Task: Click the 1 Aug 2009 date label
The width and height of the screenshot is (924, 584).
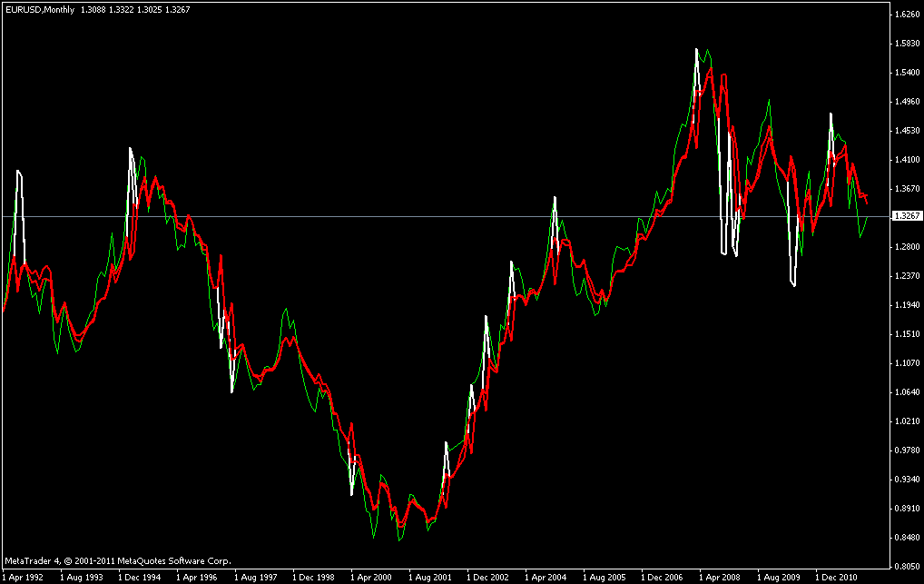Action: coord(779,577)
